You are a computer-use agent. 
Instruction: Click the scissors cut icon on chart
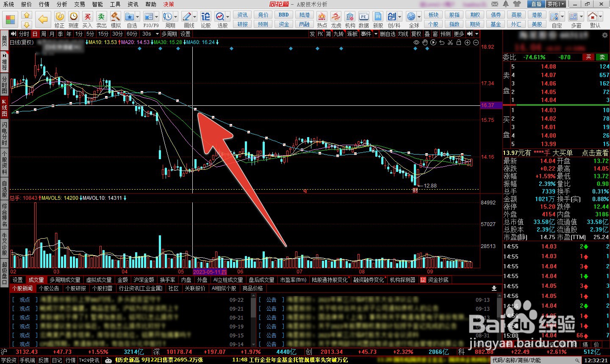(450, 42)
